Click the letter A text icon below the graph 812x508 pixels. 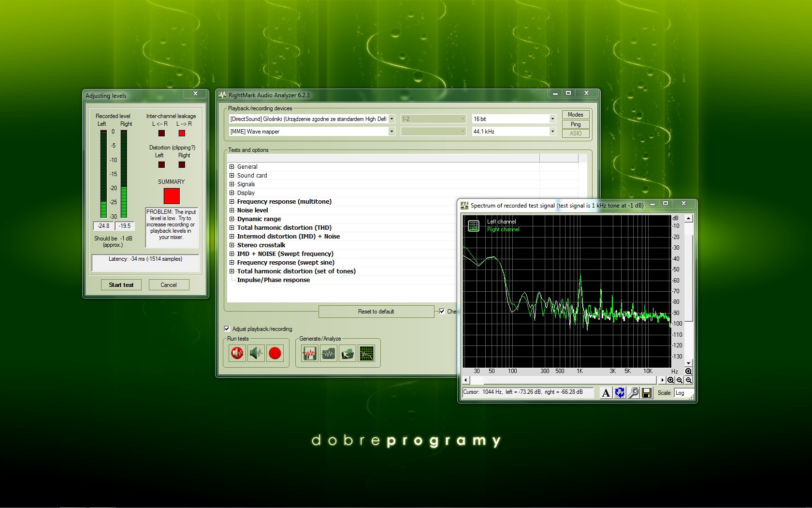click(x=606, y=393)
